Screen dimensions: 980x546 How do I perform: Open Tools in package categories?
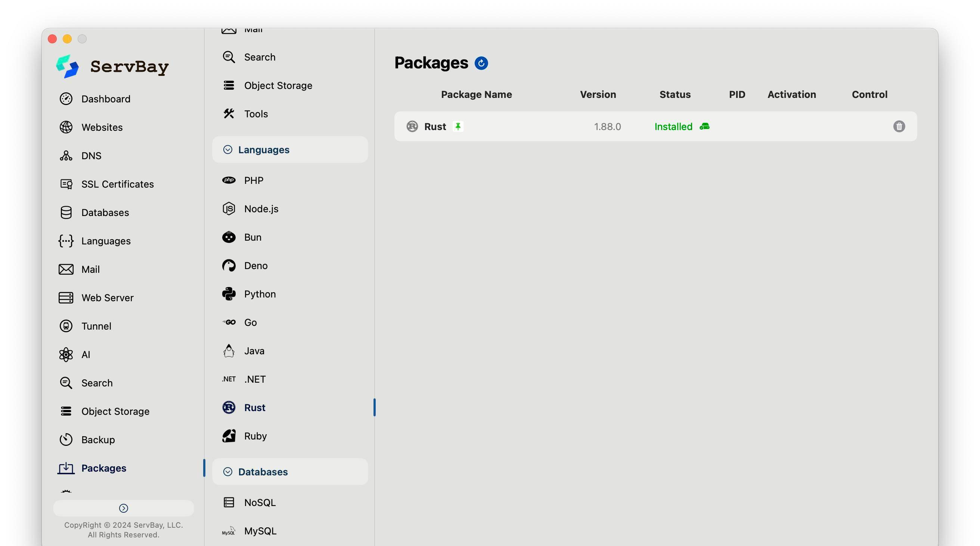[256, 114]
